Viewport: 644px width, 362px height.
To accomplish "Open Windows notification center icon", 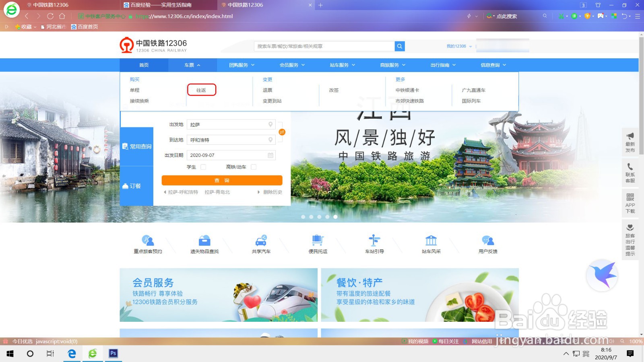I will tap(630, 354).
